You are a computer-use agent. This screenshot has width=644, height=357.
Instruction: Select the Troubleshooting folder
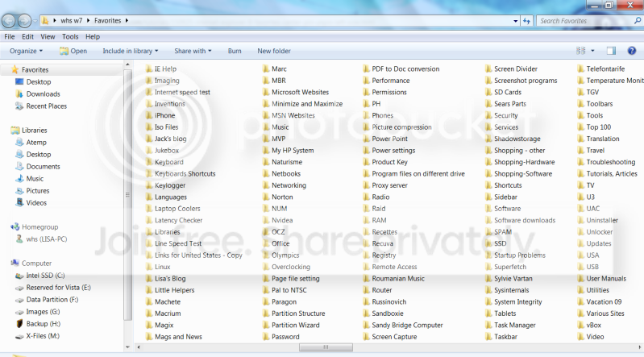click(606, 162)
